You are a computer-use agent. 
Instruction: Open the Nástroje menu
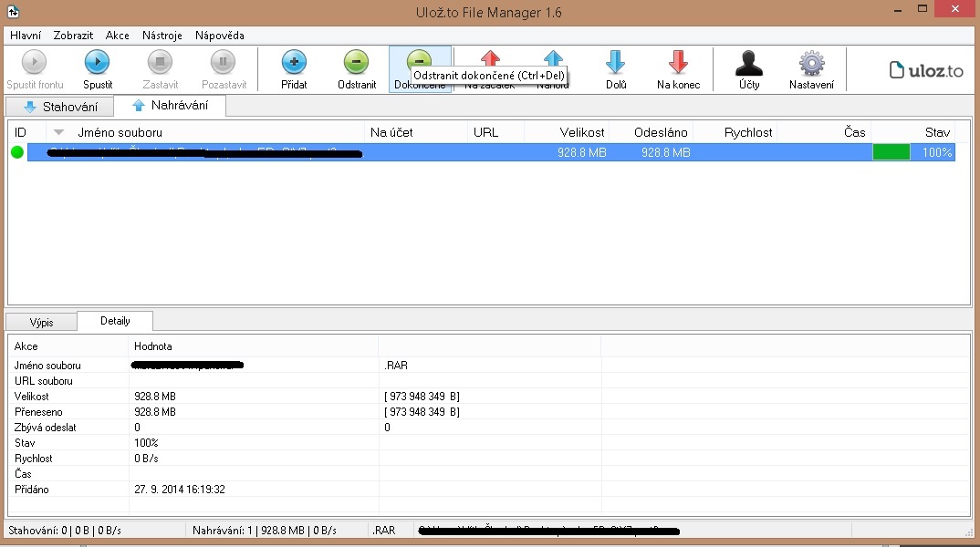(162, 36)
